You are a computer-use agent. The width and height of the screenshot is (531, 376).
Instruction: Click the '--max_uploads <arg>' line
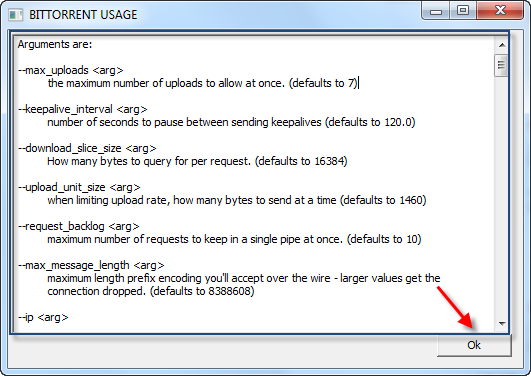(x=70, y=70)
